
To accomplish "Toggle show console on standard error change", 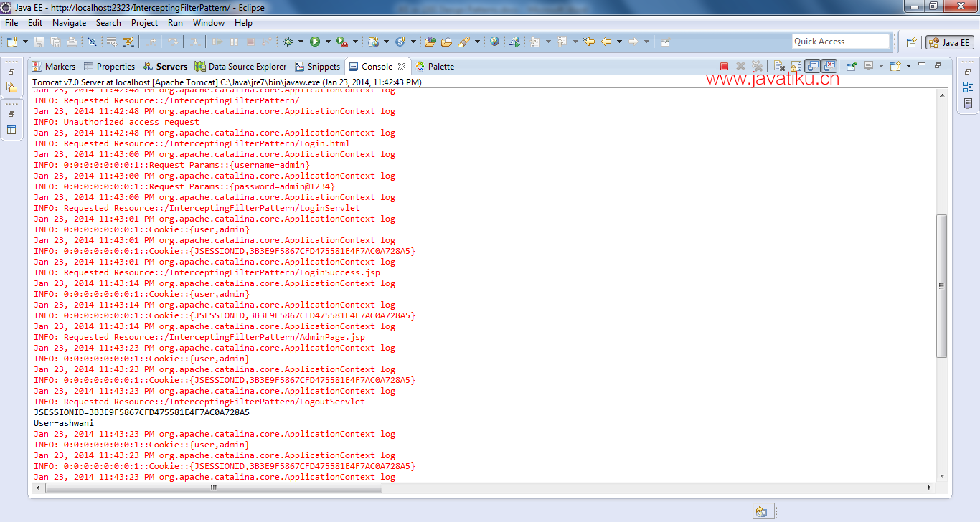I will point(829,66).
